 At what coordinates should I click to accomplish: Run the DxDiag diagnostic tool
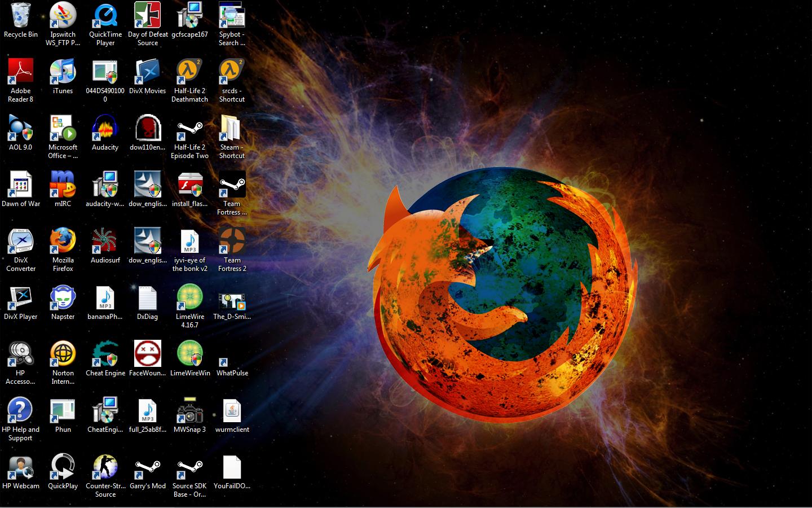(x=147, y=299)
